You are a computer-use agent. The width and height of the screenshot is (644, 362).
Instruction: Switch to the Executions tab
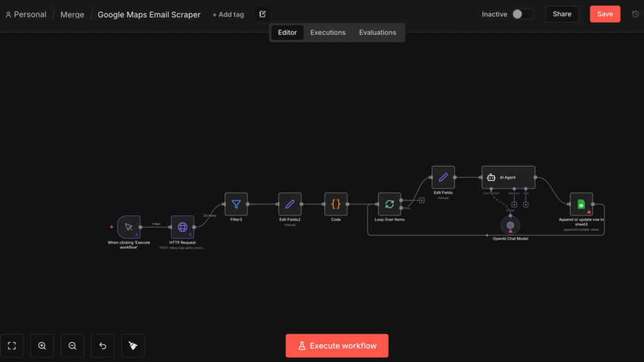[328, 33]
